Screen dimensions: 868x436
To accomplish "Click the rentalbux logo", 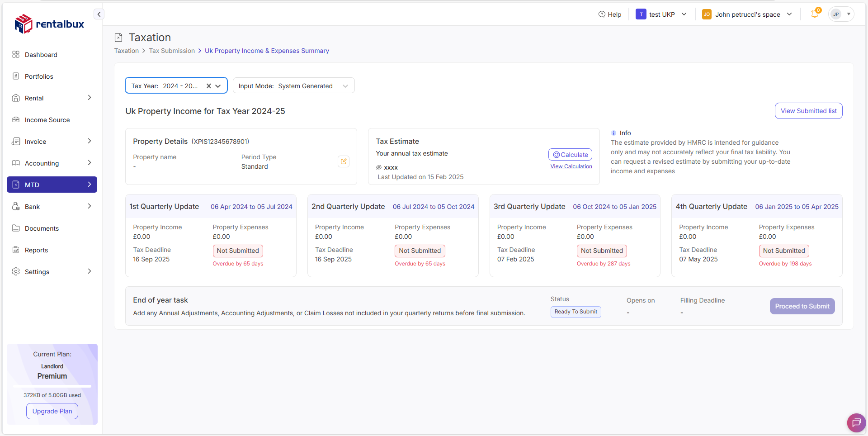I will click(49, 24).
